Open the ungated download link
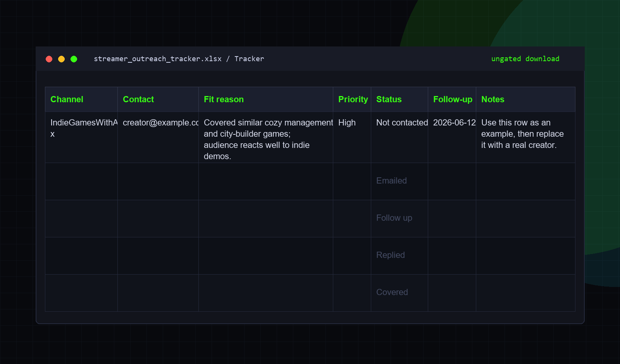 pyautogui.click(x=525, y=59)
